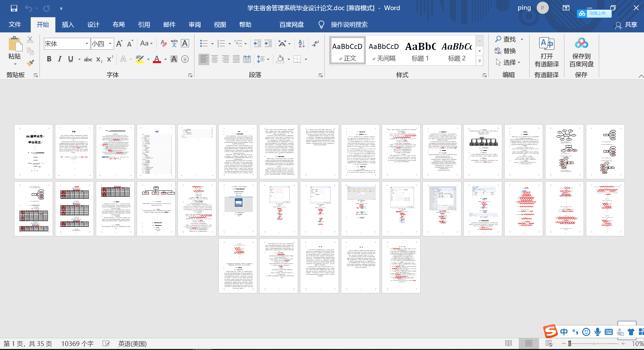Expand line spacing dropdown

[x=268, y=59]
